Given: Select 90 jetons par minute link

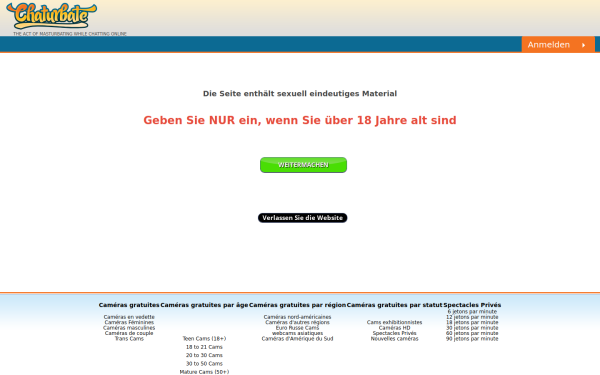Looking at the screenshot, I should [x=472, y=338].
